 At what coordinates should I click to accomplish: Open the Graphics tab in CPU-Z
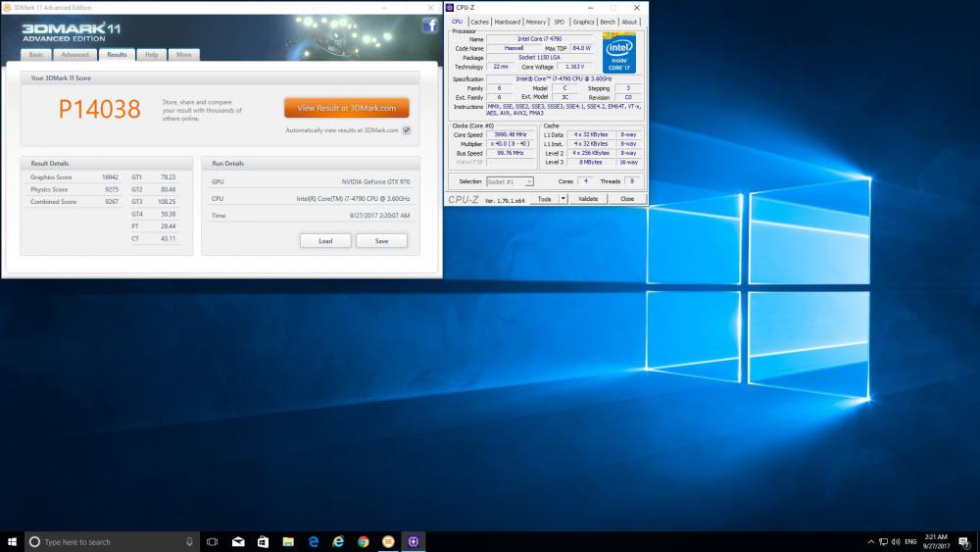click(x=584, y=22)
